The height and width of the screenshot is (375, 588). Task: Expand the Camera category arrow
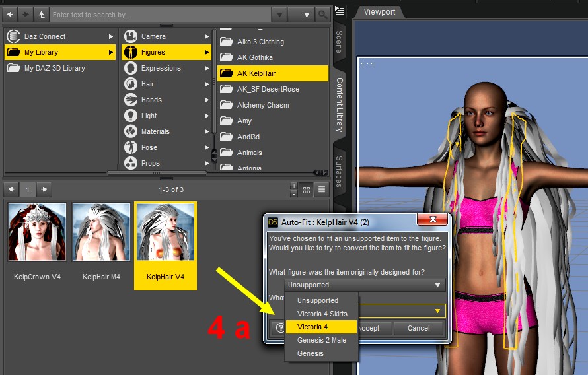pyautogui.click(x=206, y=36)
